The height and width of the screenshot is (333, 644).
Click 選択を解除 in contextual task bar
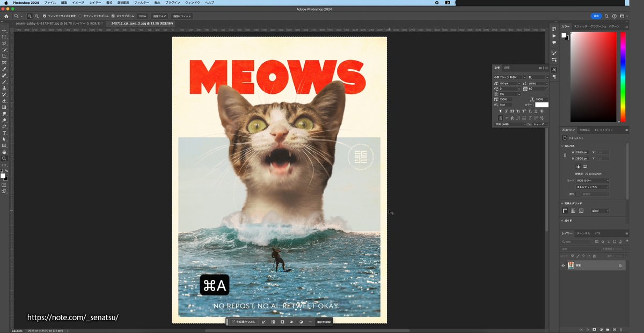(x=324, y=322)
